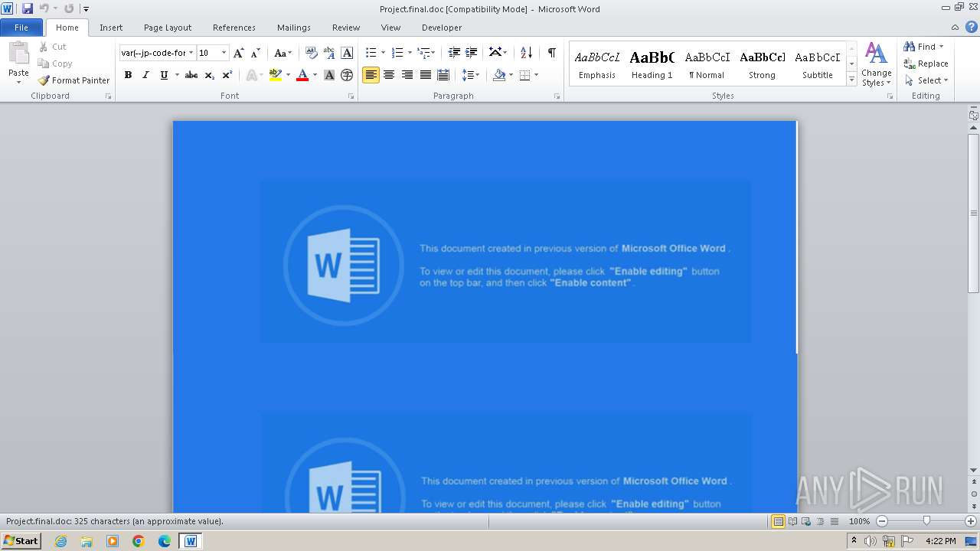980x551 pixels.
Task: Toggle Strikethrough formatting
Action: click(191, 75)
